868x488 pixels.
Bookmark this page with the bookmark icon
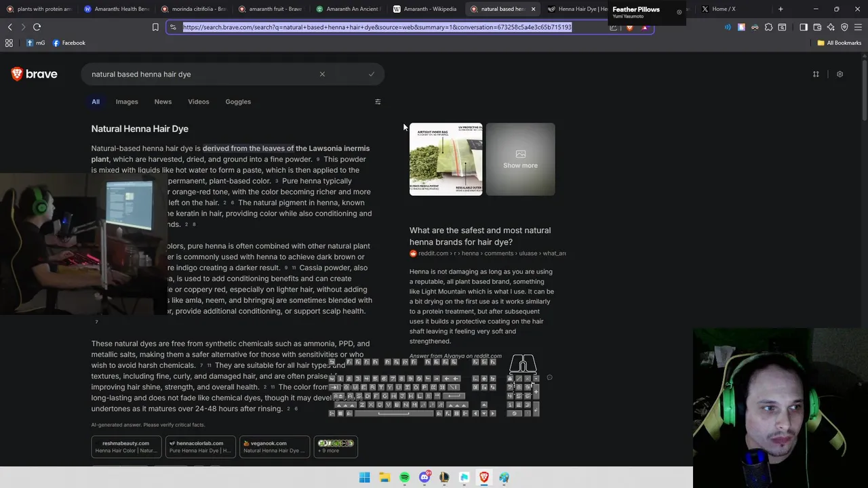(155, 27)
